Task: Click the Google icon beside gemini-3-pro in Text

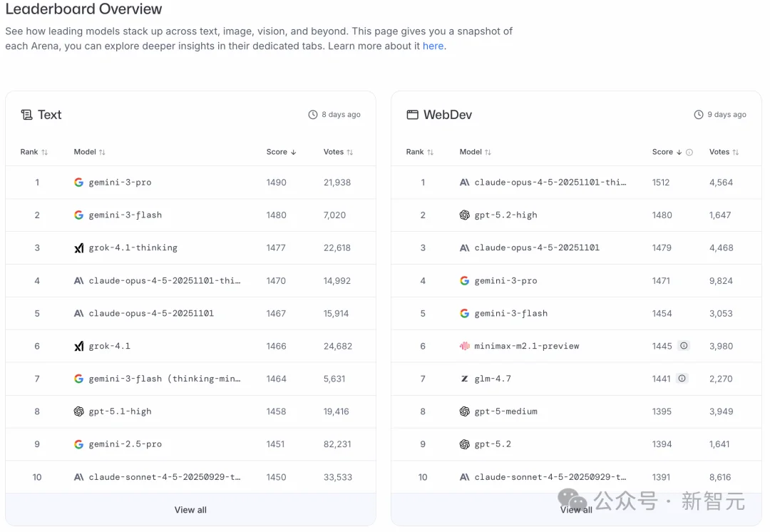Action: (x=78, y=183)
